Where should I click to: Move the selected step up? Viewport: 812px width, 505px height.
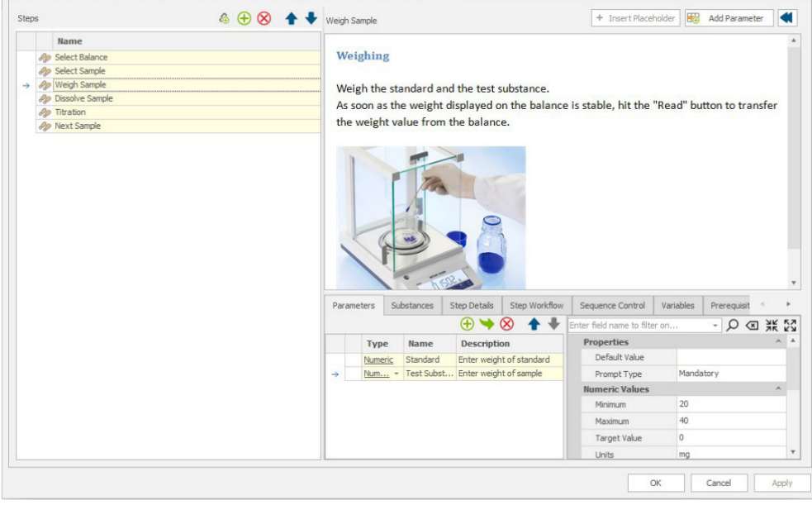292,18
